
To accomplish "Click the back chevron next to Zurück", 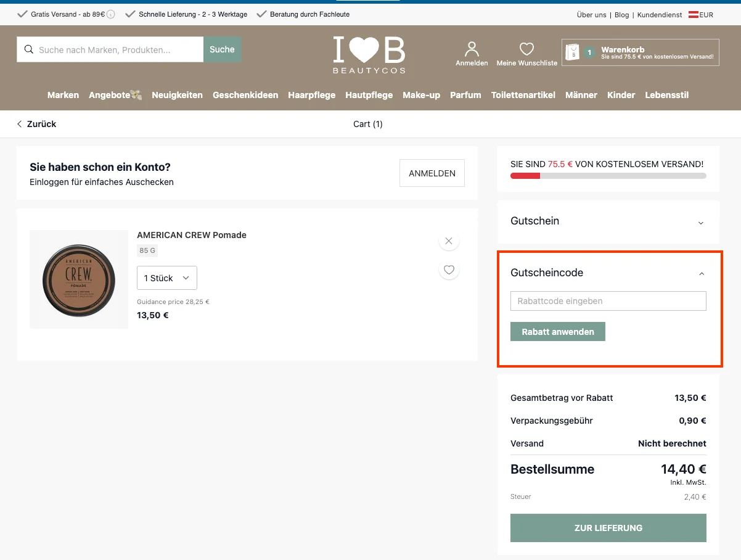I will click(19, 124).
